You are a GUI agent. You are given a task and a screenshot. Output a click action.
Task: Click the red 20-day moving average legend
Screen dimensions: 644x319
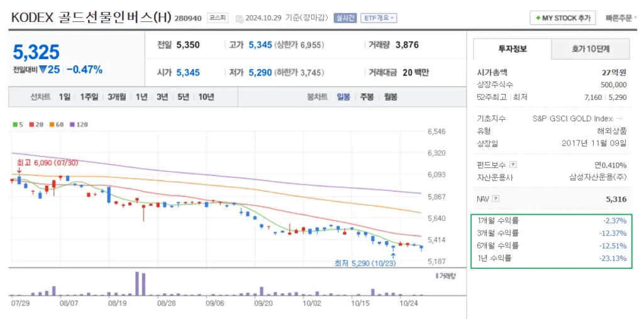pyautogui.click(x=35, y=124)
